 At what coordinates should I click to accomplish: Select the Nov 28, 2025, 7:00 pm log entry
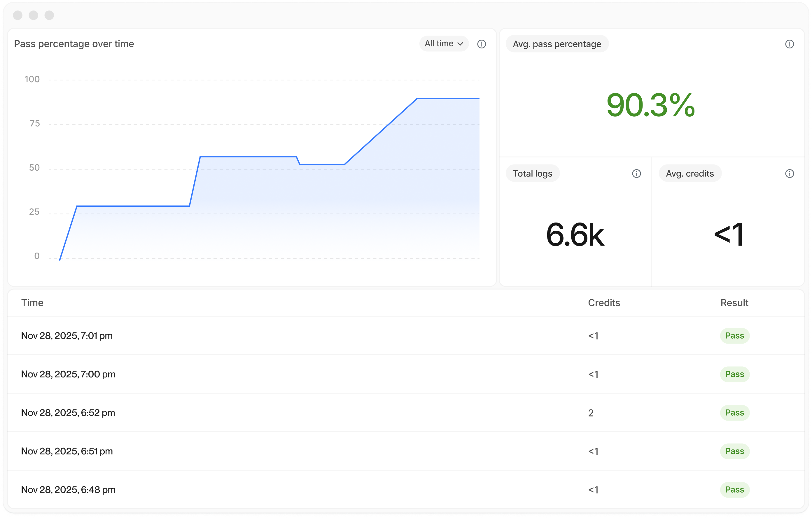click(68, 374)
